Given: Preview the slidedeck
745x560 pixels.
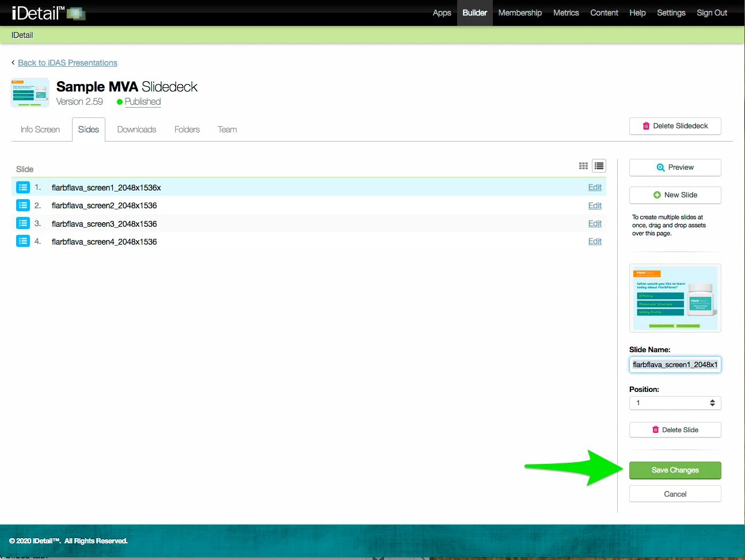Looking at the screenshot, I should click(675, 167).
